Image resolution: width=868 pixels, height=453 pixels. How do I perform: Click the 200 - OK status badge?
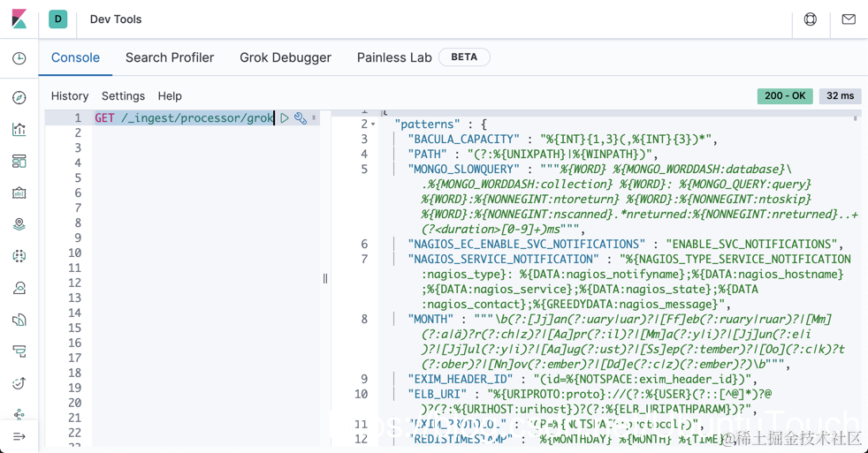(x=785, y=95)
